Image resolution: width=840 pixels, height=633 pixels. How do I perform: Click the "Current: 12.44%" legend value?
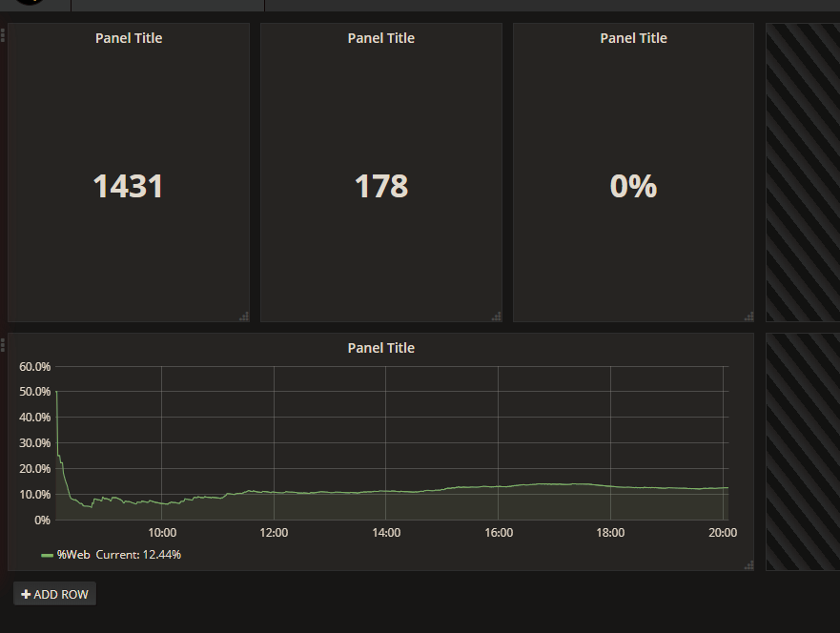click(141, 554)
